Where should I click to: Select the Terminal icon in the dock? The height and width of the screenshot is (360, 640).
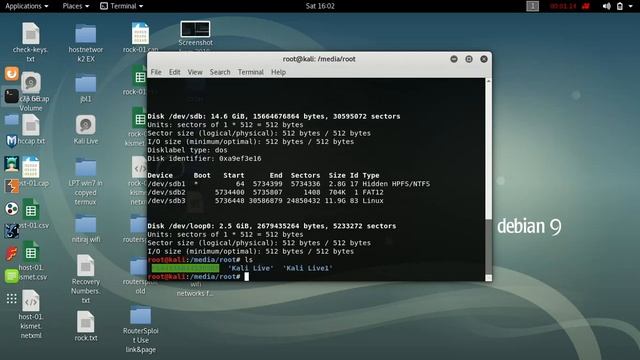click(11, 96)
